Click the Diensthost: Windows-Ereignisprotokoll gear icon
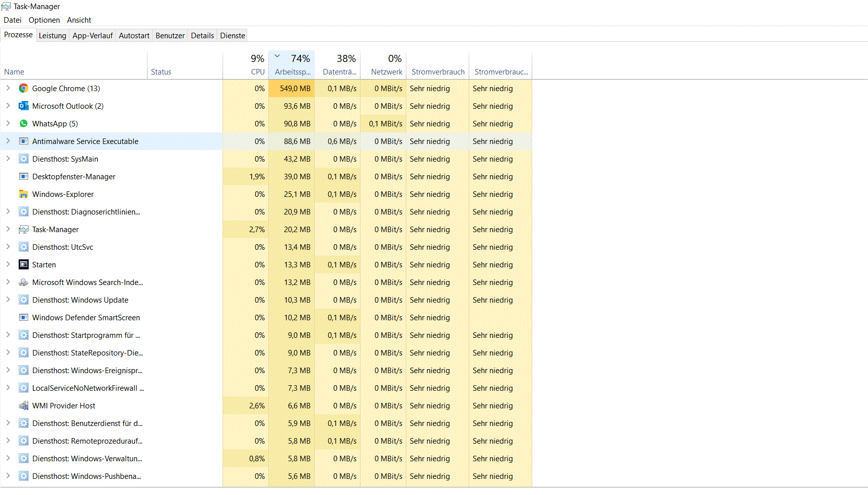 point(24,371)
